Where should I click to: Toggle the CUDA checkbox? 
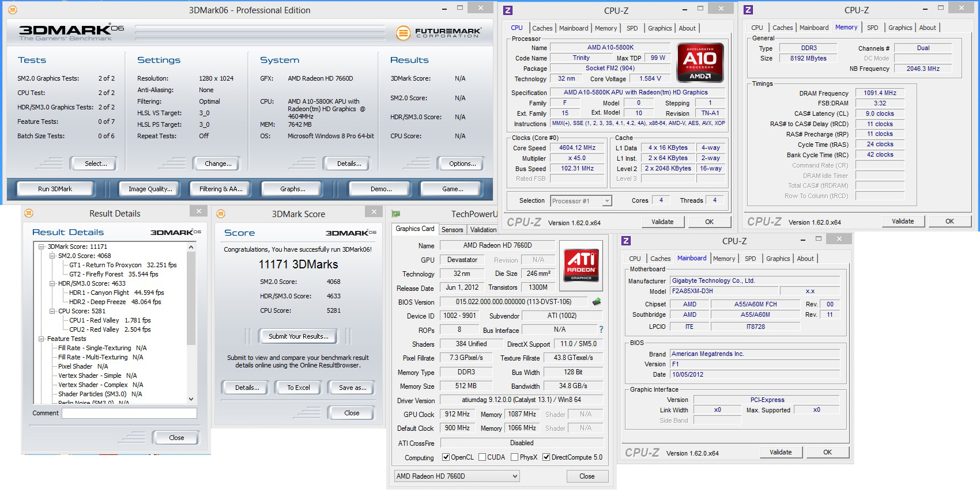482,457
